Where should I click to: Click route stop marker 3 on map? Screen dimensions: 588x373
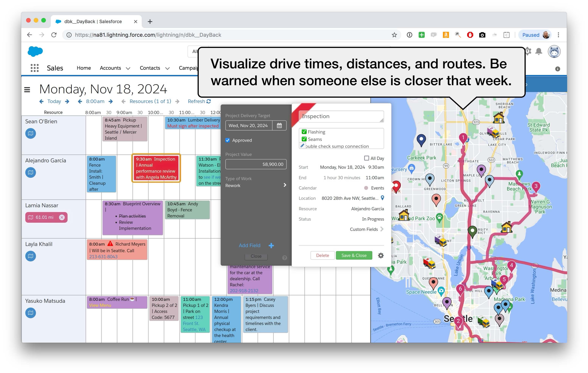(536, 187)
